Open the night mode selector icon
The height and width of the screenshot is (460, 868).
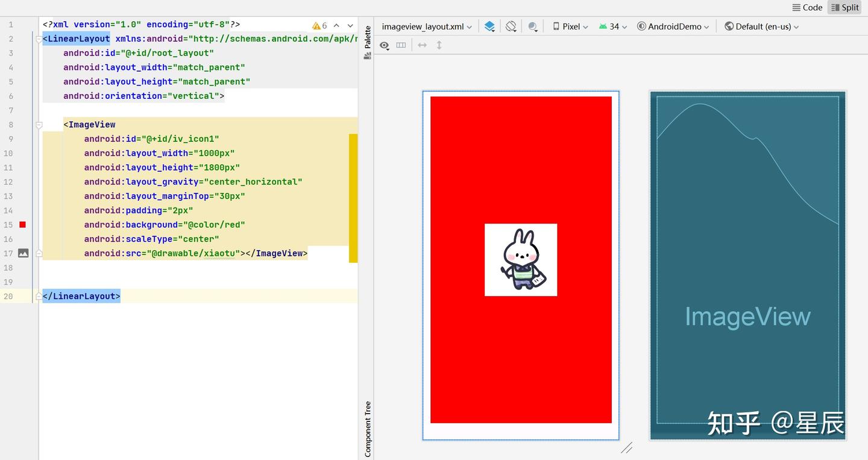coord(533,27)
